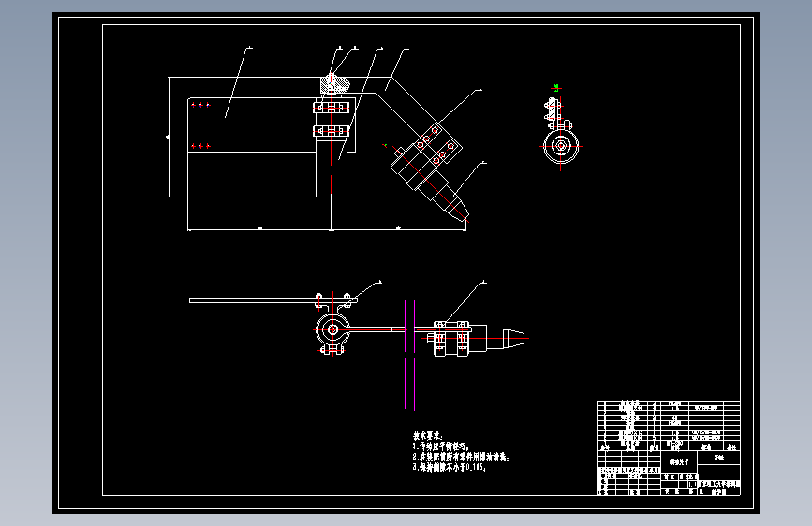Click the 技术要求 heading text

tap(427, 436)
